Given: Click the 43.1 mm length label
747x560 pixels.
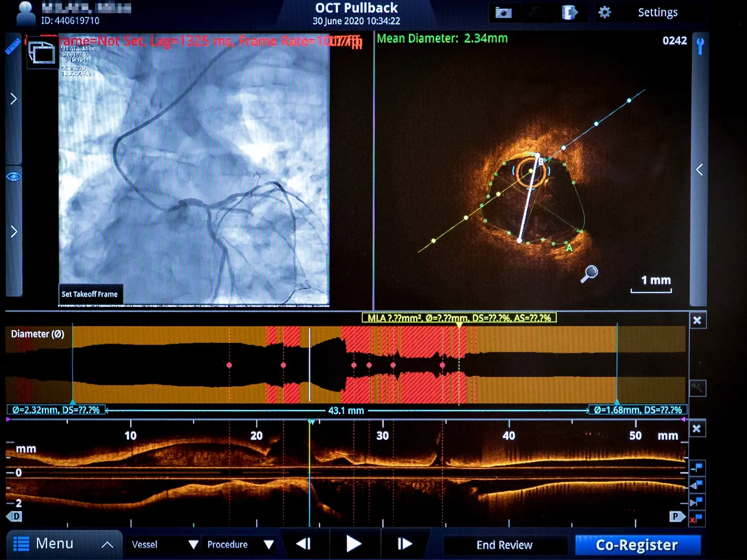Looking at the screenshot, I should point(346,411).
